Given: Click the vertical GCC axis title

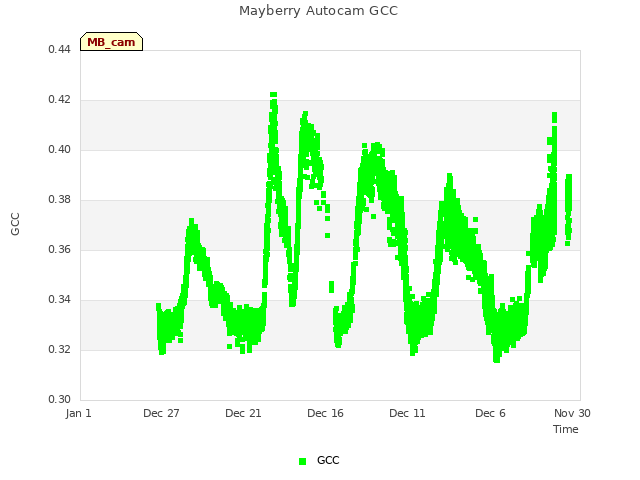Looking at the screenshot, I should [15, 224].
